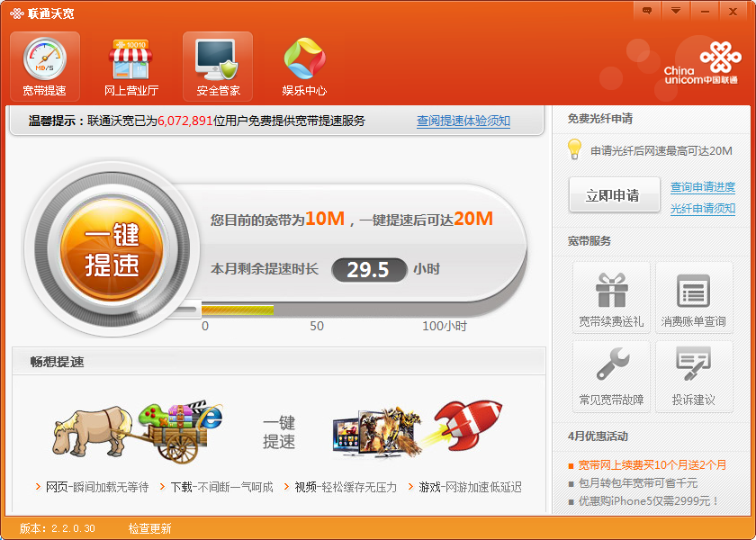
Task: Click the 100小时 scale label
Action: pyautogui.click(x=445, y=326)
